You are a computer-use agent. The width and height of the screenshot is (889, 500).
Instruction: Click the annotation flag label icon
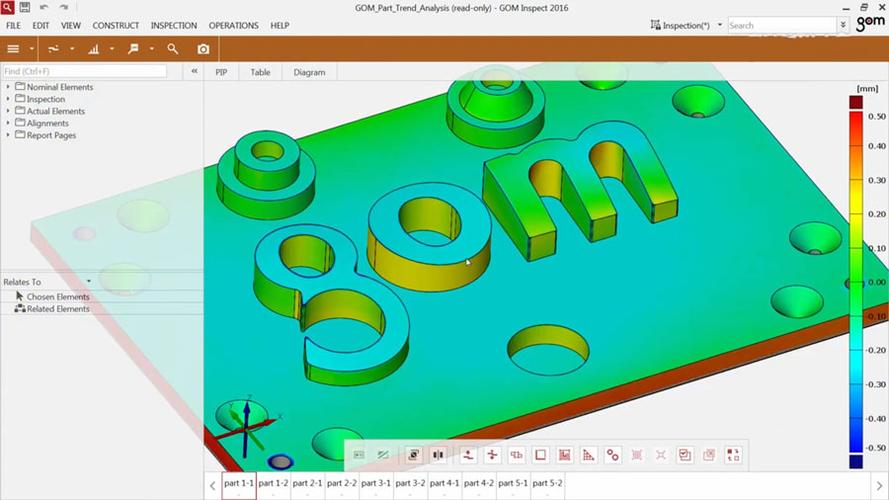[133, 49]
